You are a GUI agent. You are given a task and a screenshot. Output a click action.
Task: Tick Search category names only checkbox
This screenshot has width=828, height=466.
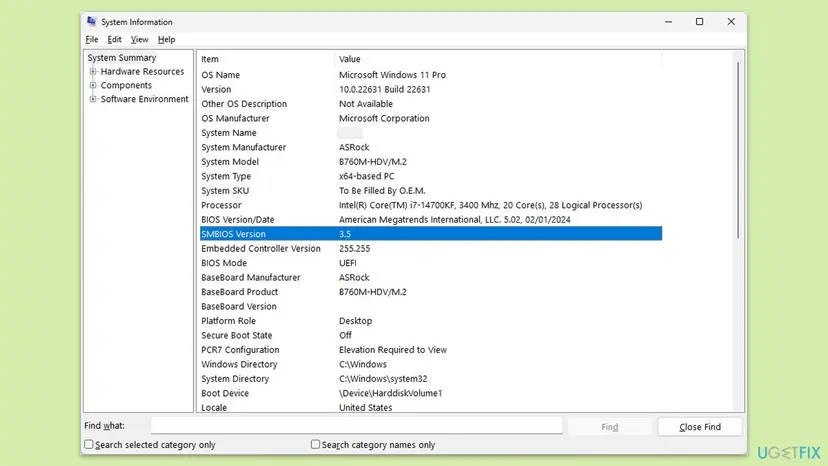315,444
